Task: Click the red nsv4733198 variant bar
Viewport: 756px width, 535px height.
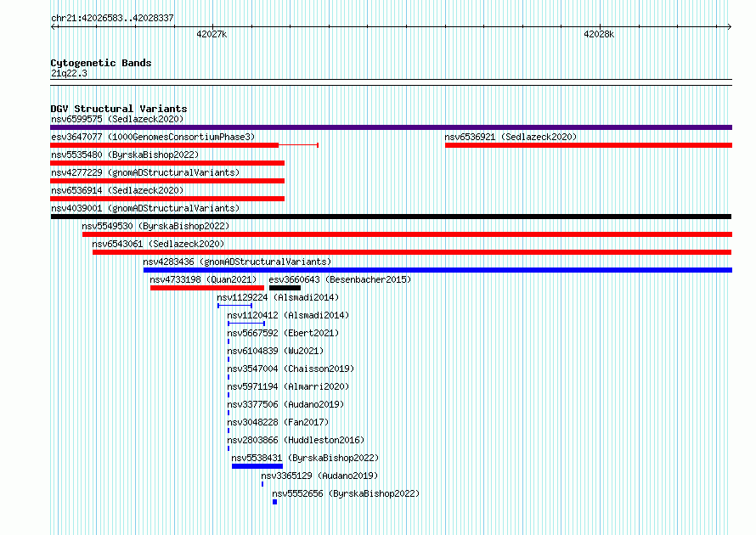Action: [x=207, y=288]
